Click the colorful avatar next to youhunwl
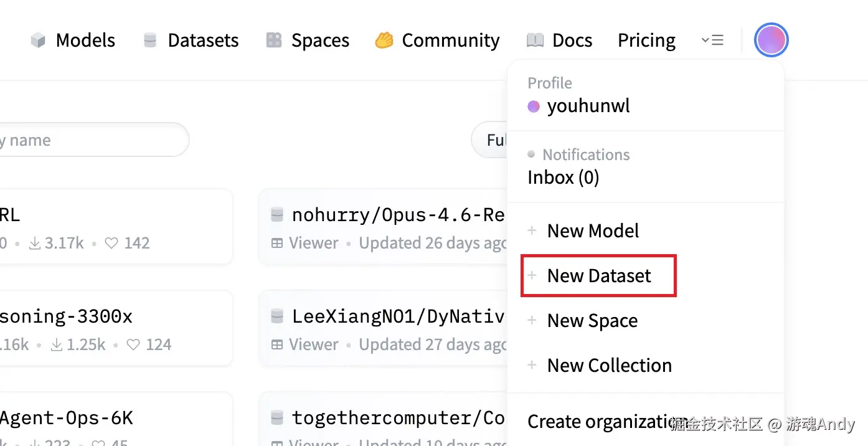The width and height of the screenshot is (868, 446). point(534,106)
